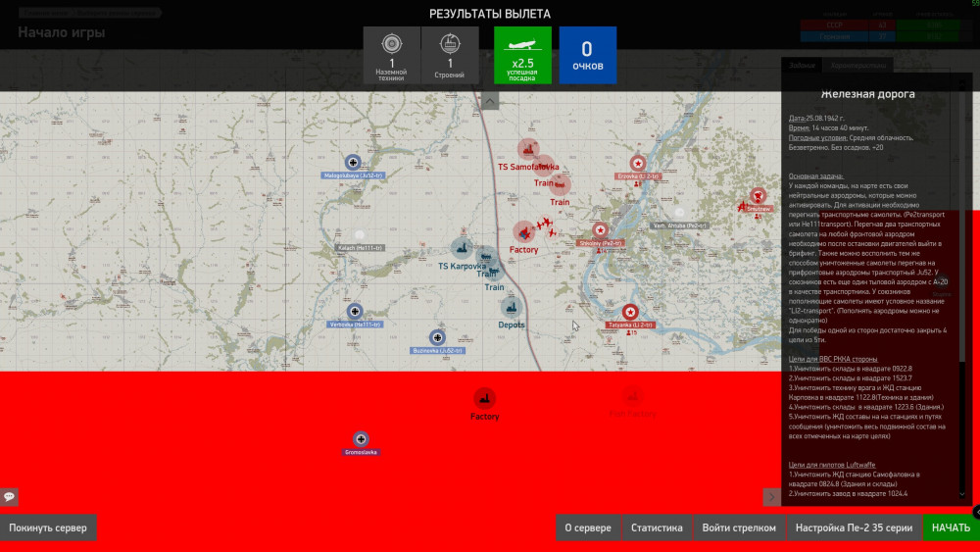Select Verbovka (He111-tr) airfield icon

pyautogui.click(x=355, y=312)
